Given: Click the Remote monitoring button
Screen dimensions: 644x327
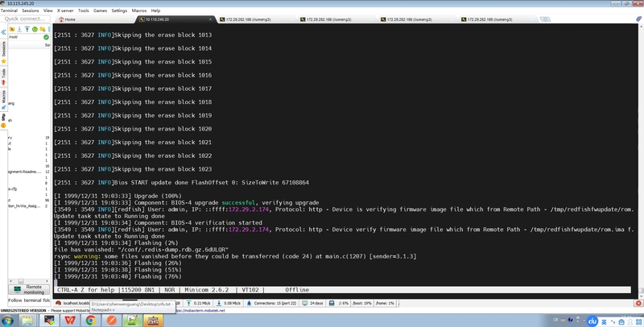Looking at the screenshot, I should pos(29,289).
